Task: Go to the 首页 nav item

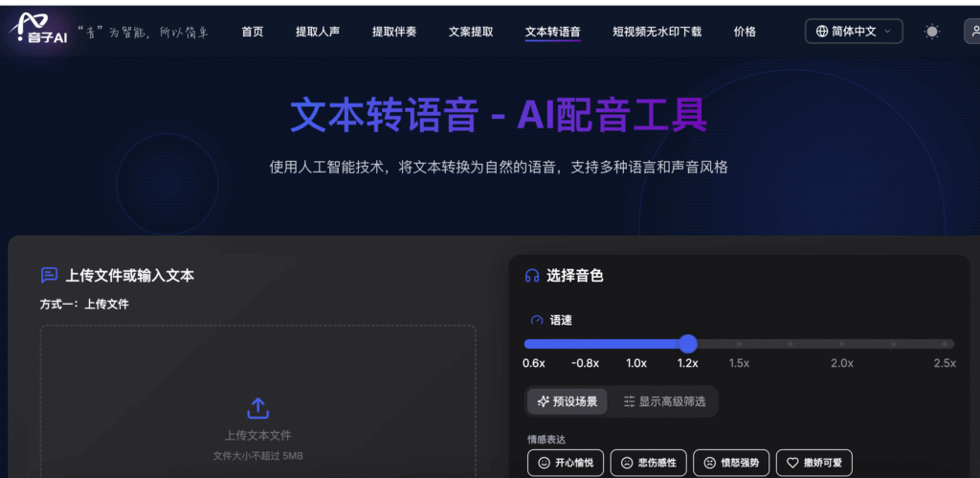Action: click(253, 32)
